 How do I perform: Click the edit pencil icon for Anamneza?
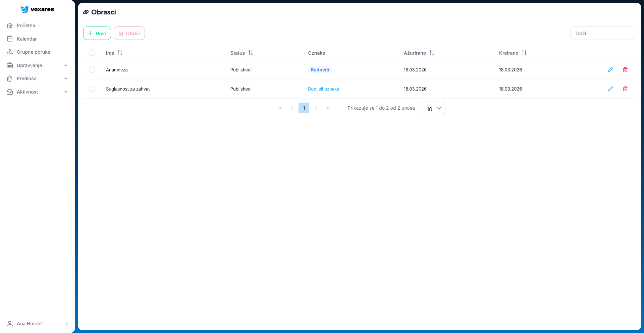610,70
